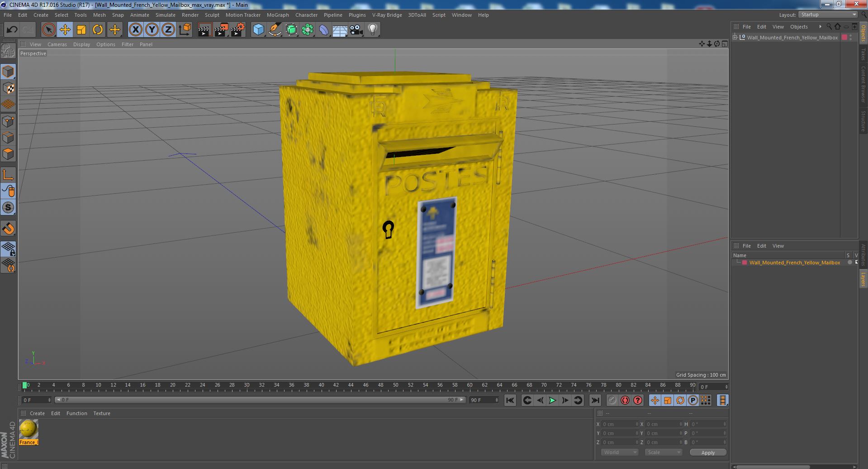Switch to Edges mode
This screenshot has height=469, width=868.
click(x=8, y=138)
